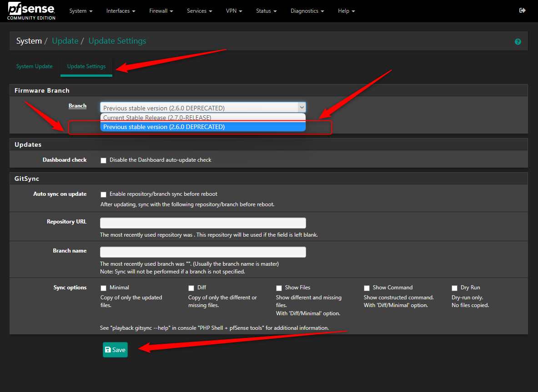Focus the Branch name input field
This screenshot has width=538, height=392.
tap(203, 252)
